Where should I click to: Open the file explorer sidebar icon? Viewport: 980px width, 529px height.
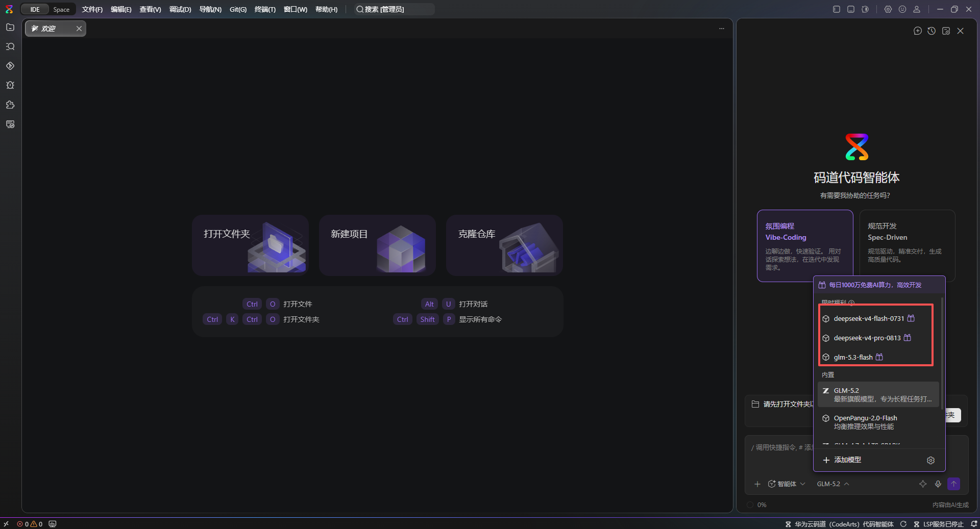(10, 27)
